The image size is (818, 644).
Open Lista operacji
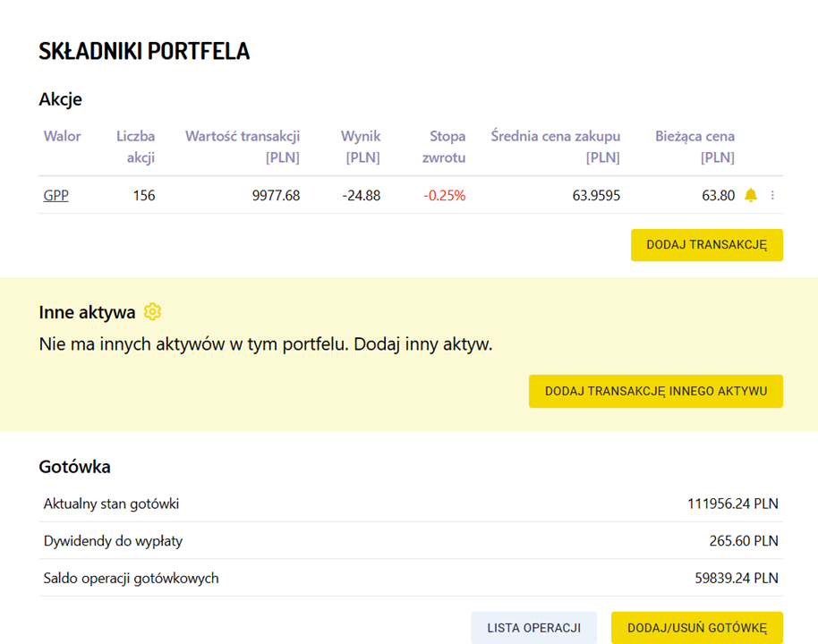[533, 628]
